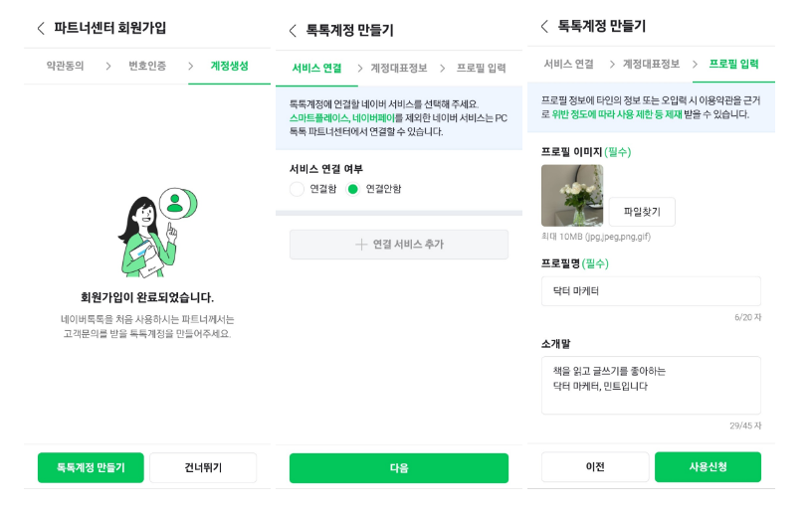This screenshot has width=812, height=512.
Task: Open the 계정생성 step tab
Action: (229, 66)
